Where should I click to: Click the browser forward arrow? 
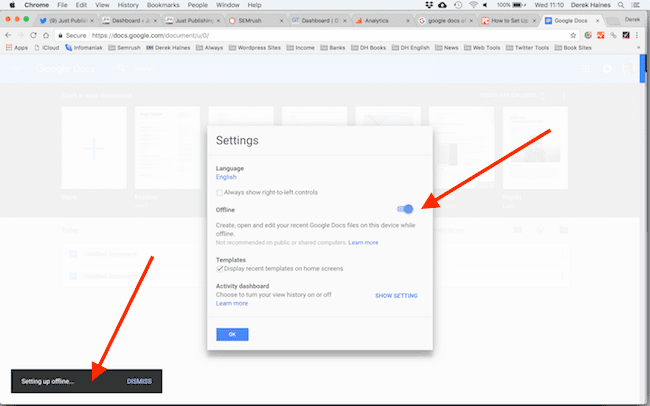click(x=21, y=35)
